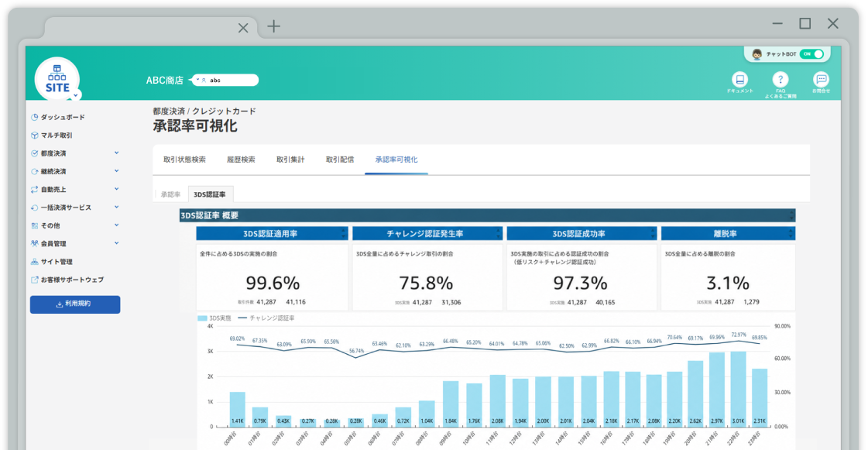Open マルチ取引 in the sidebar
This screenshot has height=450, width=868.
click(x=57, y=135)
